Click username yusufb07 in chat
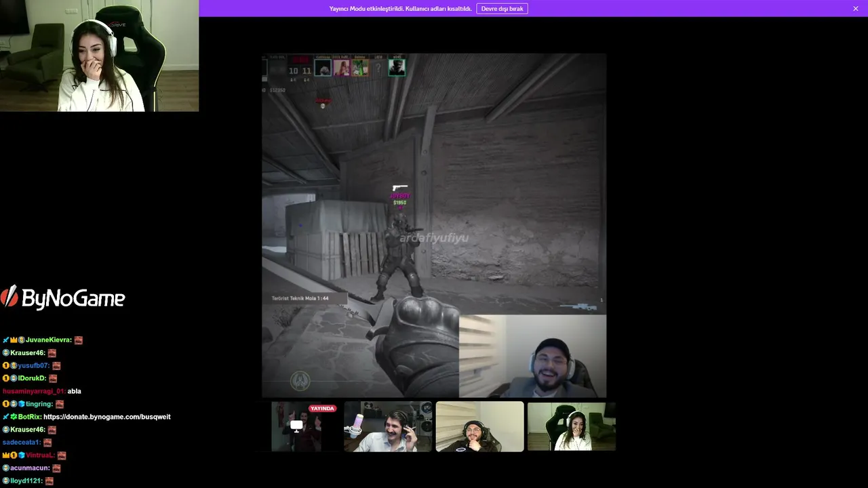 (34, 366)
